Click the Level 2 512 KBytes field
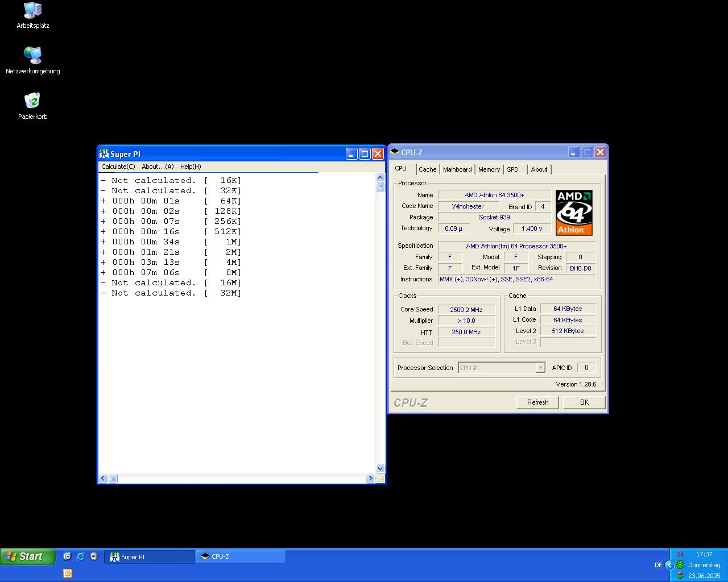This screenshot has height=582, width=728. (x=568, y=331)
